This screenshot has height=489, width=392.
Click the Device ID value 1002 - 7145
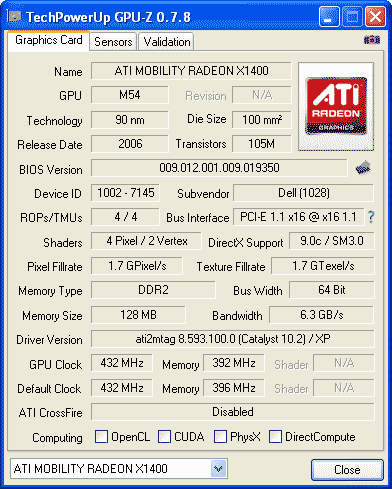(125, 193)
